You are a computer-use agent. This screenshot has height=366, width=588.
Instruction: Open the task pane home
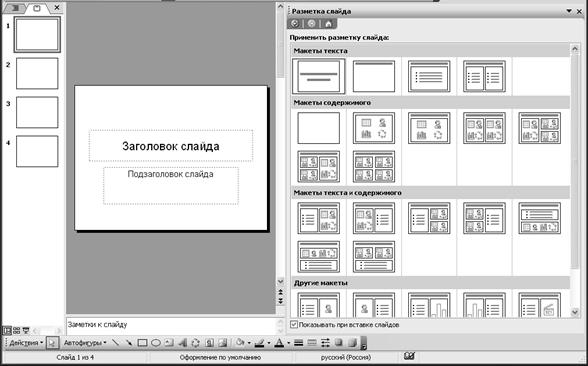[328, 24]
